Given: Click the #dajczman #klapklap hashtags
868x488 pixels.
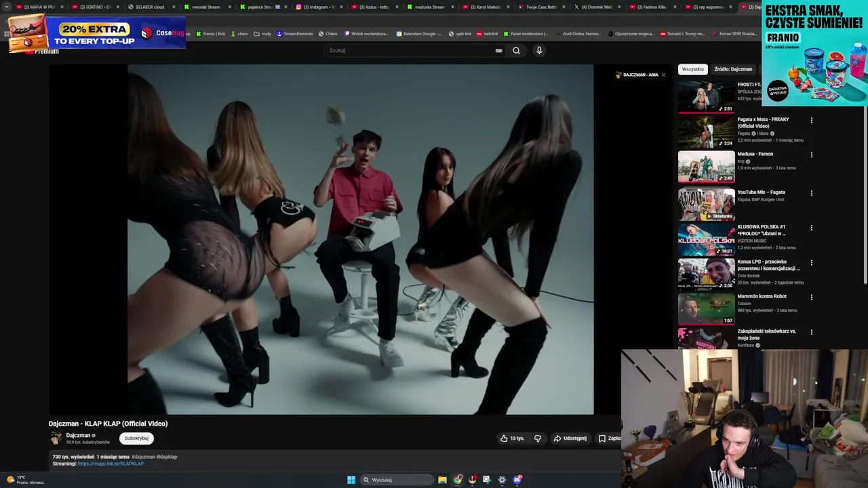Looking at the screenshot, I should [x=154, y=457].
